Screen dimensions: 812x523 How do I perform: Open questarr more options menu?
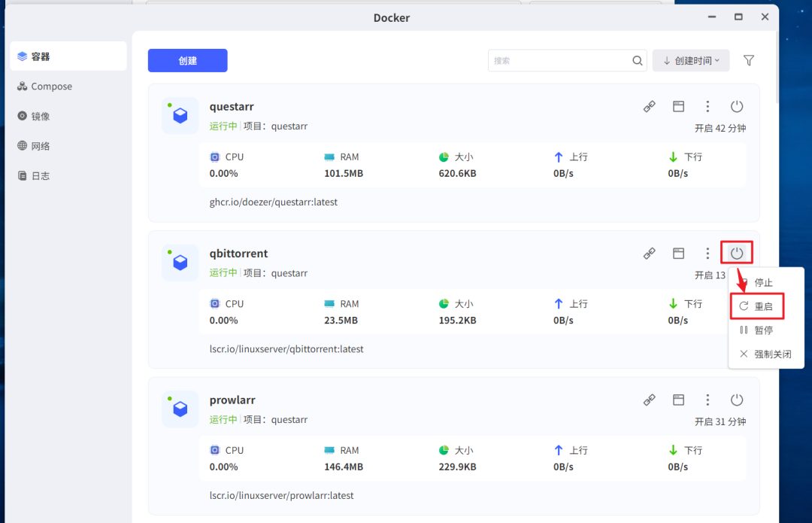tap(707, 106)
